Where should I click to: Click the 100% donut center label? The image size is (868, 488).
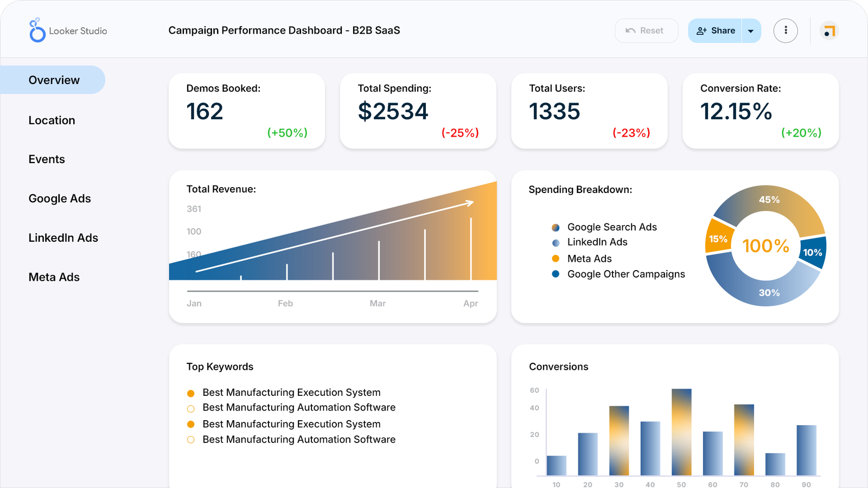[765, 246]
